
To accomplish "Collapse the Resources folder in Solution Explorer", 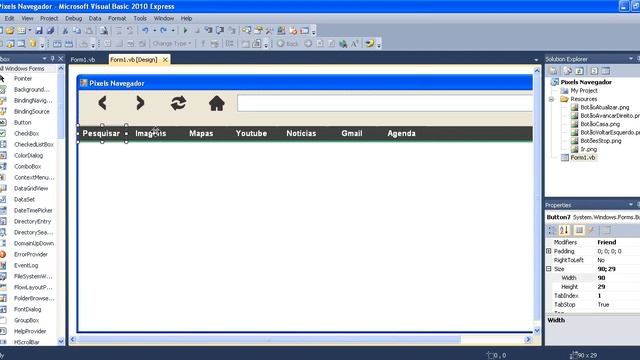I will [551, 99].
